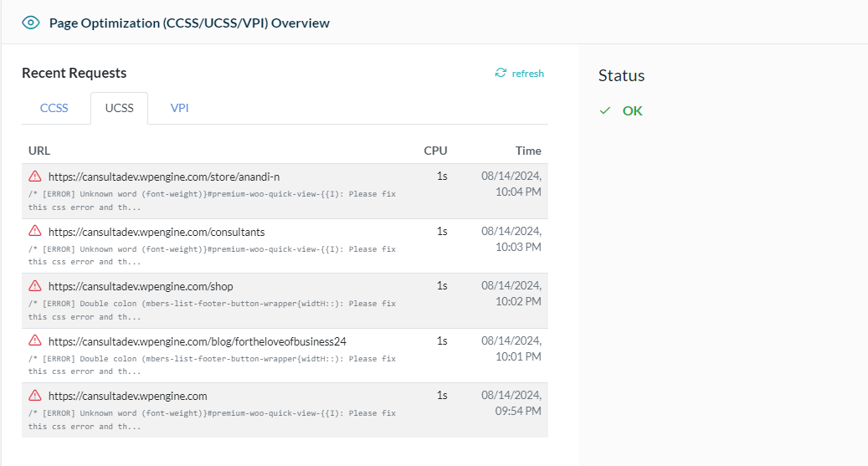
Task: Click the URL column header
Action: click(x=39, y=151)
